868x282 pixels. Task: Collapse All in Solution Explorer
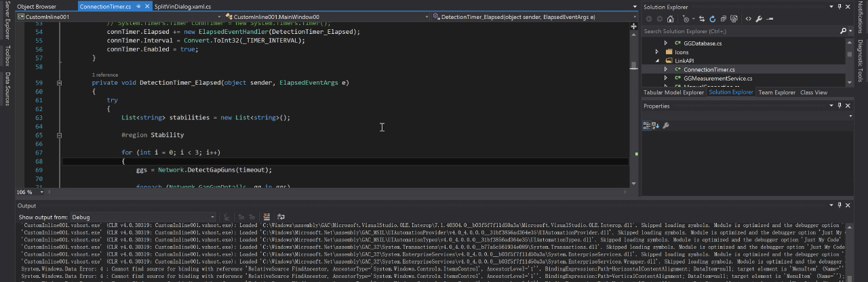coord(724,19)
